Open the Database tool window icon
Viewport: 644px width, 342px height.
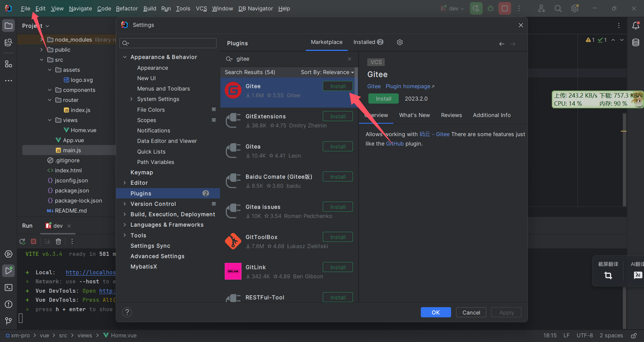coord(636,43)
